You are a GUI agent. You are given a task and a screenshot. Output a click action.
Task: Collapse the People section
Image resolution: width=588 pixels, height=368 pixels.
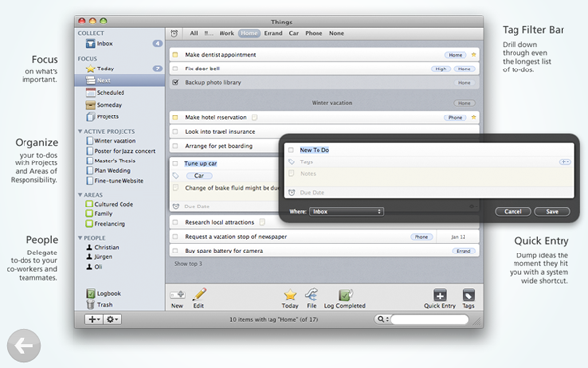coord(80,238)
